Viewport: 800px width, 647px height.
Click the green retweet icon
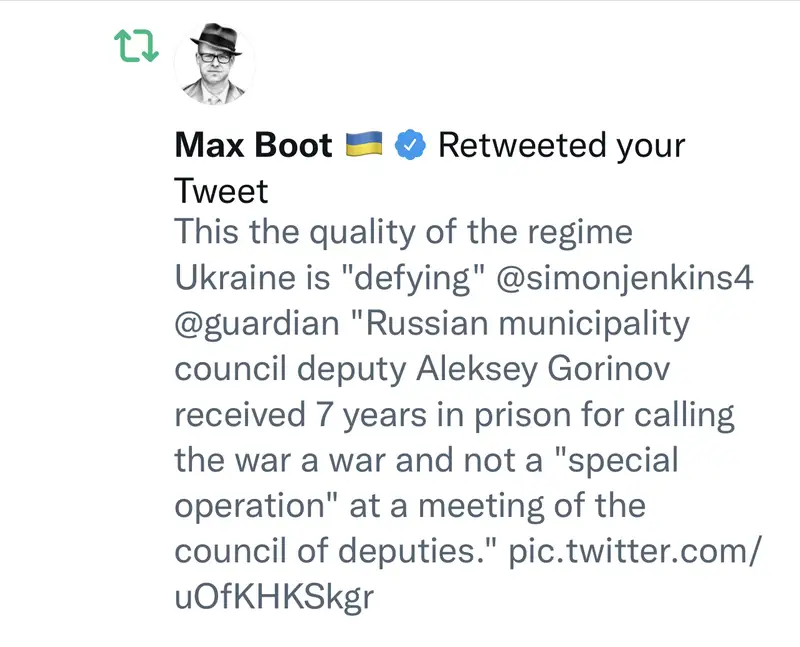(x=135, y=48)
